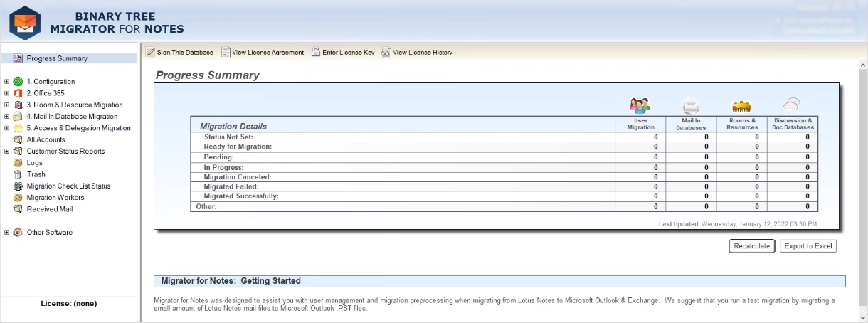Viewport: 868px width, 323px height.
Task: Expand the 2. Office 365 tree node
Action: 6,93
